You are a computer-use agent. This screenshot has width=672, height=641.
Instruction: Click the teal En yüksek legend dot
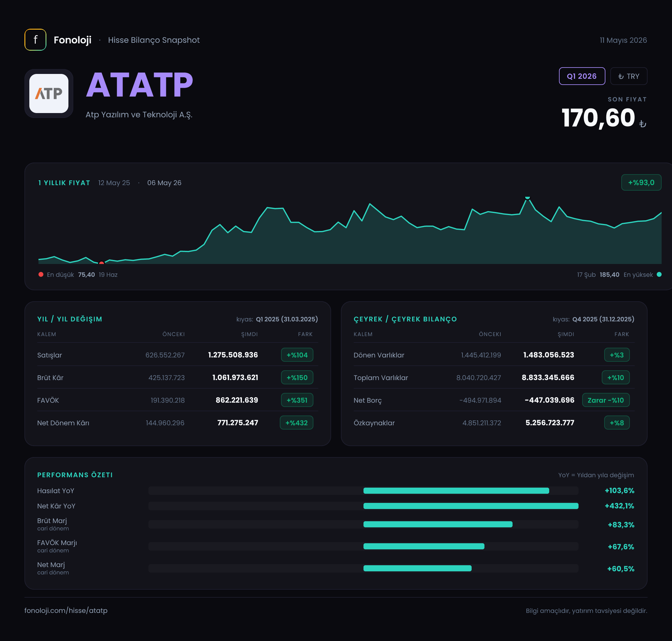pos(659,274)
